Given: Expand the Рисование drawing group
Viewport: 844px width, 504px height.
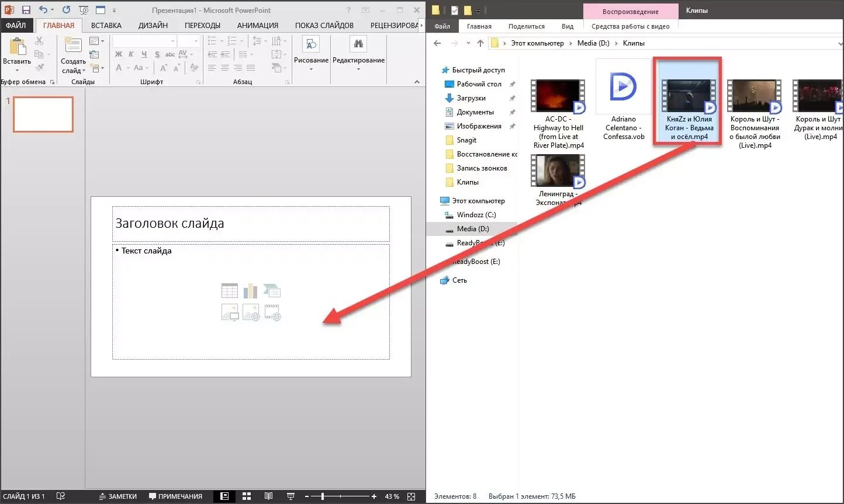Looking at the screenshot, I should tap(311, 54).
